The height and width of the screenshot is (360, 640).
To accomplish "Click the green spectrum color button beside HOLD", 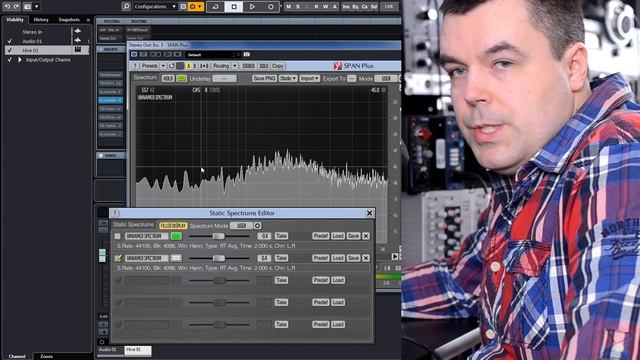I will [x=182, y=78].
